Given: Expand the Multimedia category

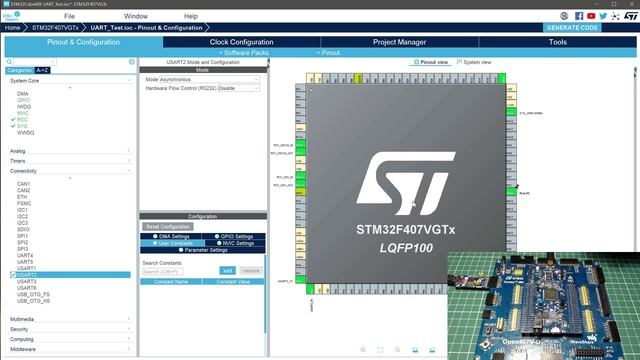Looking at the screenshot, I should click(69, 319).
